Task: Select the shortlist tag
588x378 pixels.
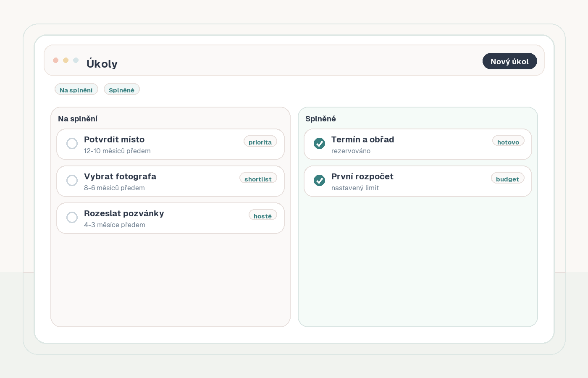Action: pyautogui.click(x=258, y=179)
